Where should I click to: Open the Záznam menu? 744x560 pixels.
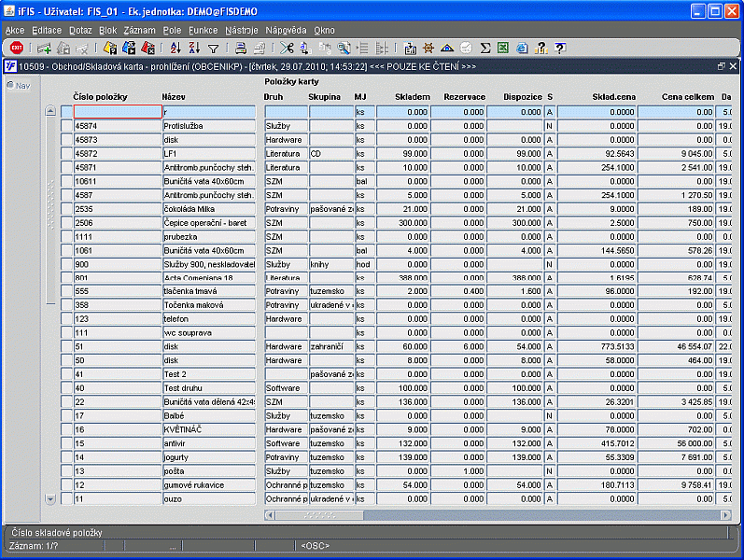click(139, 31)
